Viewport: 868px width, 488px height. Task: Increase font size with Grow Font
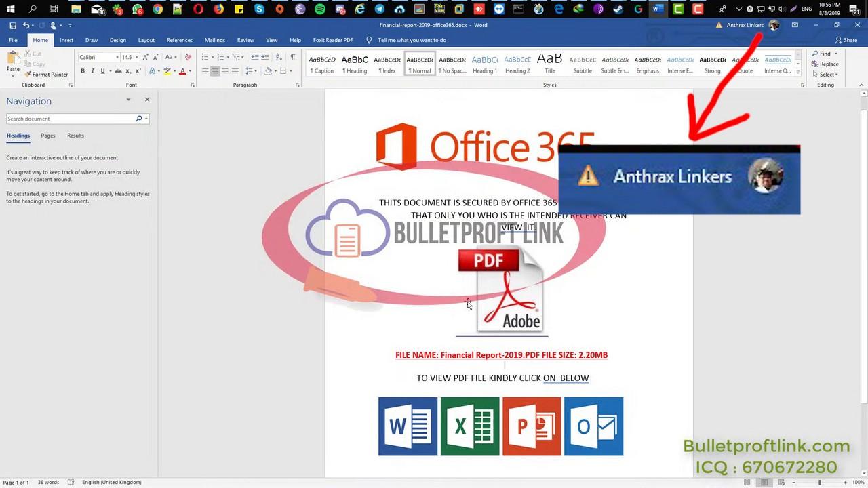tap(146, 57)
